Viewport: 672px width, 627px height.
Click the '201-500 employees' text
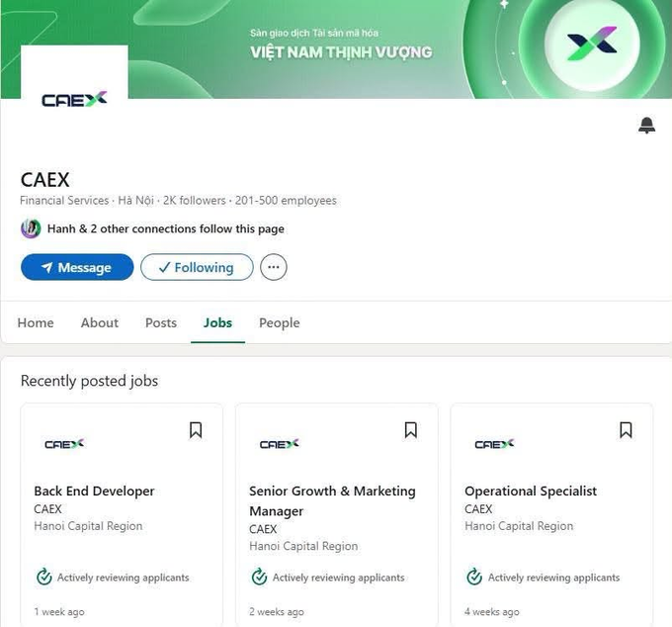286,201
